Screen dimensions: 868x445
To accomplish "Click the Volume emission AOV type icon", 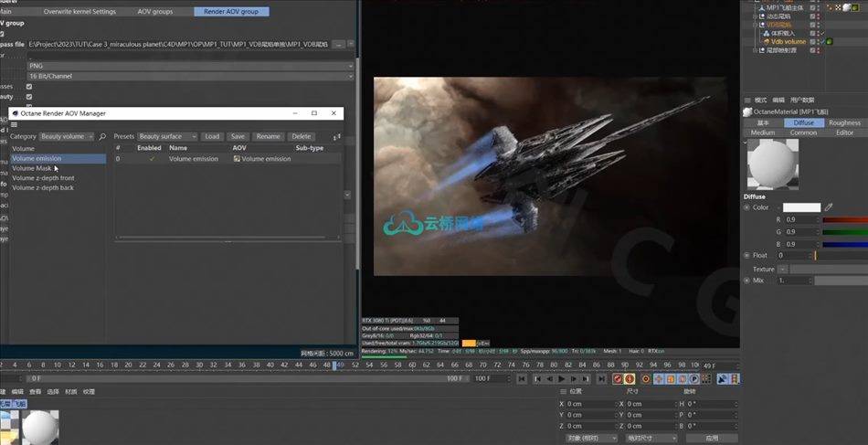I will coord(237,158).
